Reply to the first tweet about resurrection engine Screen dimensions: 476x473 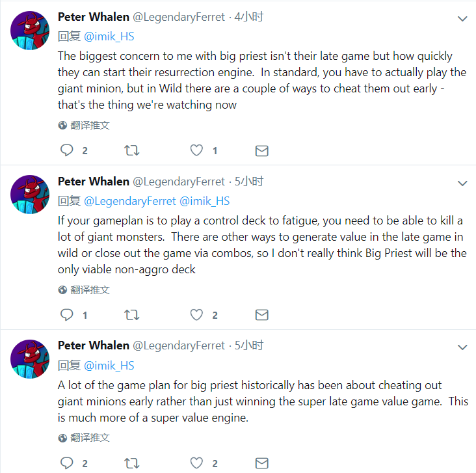coord(67,150)
